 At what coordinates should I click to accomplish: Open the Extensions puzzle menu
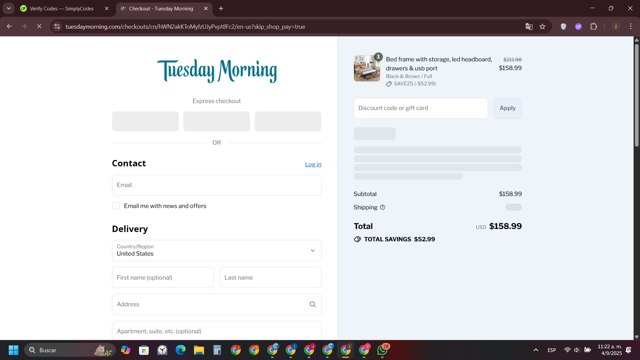(593, 27)
